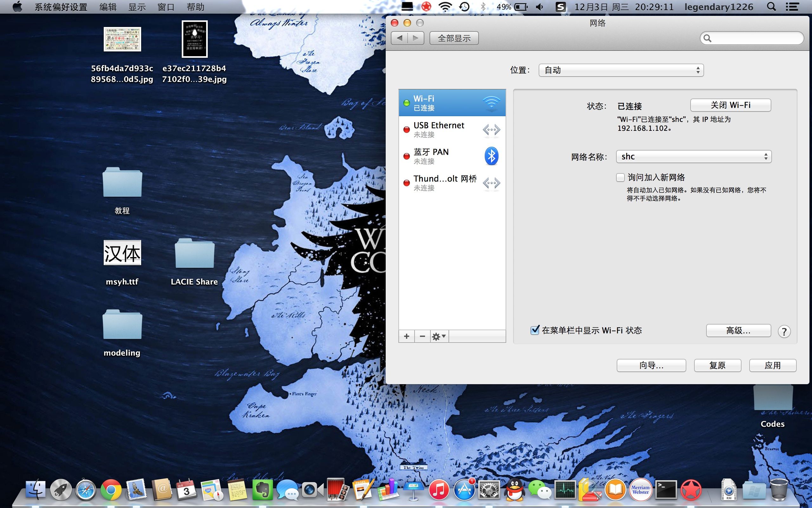The height and width of the screenshot is (508, 812).
Task: Open the 位置 location popup set to 自动
Action: [621, 70]
